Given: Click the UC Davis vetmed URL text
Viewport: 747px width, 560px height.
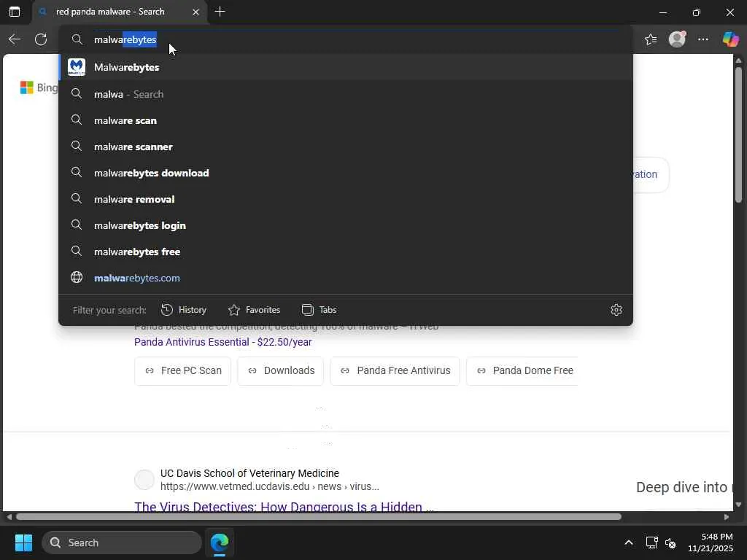Looking at the screenshot, I should [x=270, y=486].
